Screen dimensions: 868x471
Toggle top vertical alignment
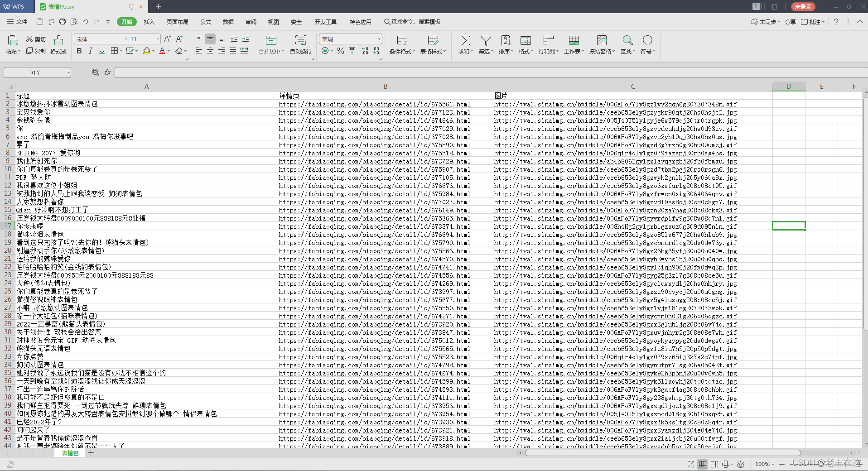coord(199,39)
